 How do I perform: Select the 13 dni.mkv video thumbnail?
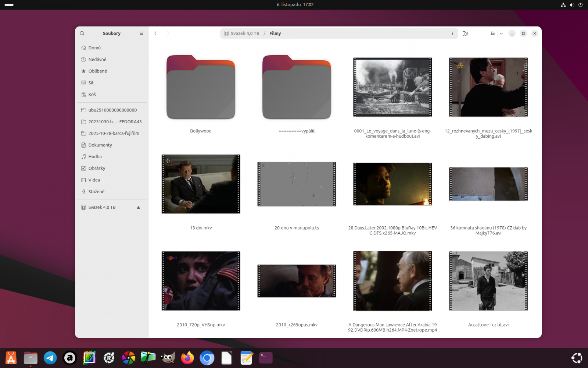point(201,184)
